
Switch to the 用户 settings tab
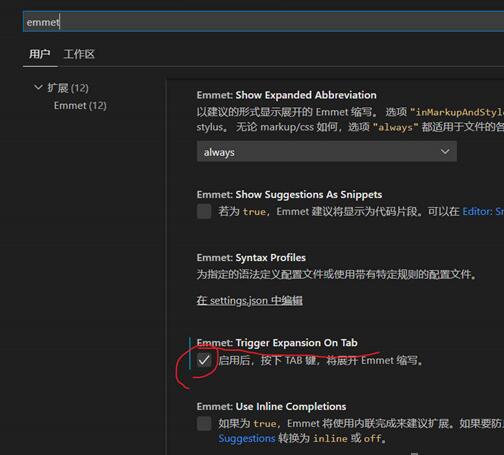point(40,54)
